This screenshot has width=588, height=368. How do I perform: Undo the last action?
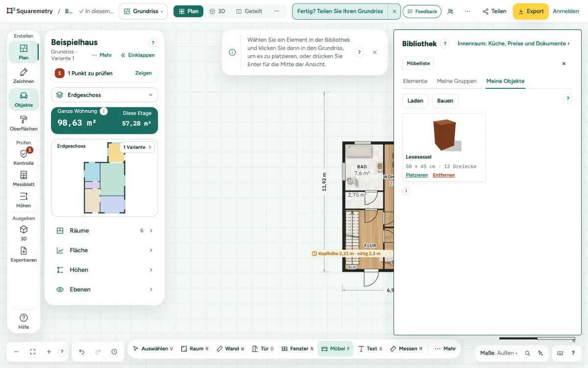coord(82,352)
